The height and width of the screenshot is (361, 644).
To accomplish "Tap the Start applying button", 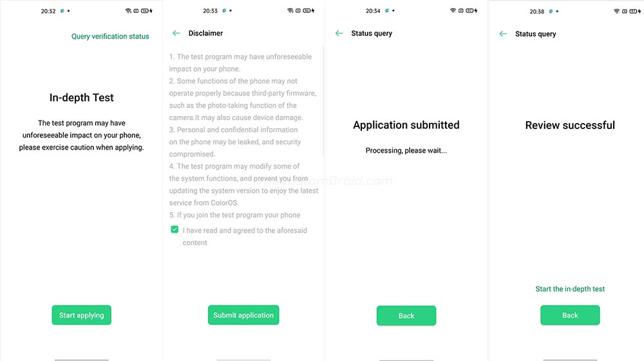I will [x=81, y=315].
